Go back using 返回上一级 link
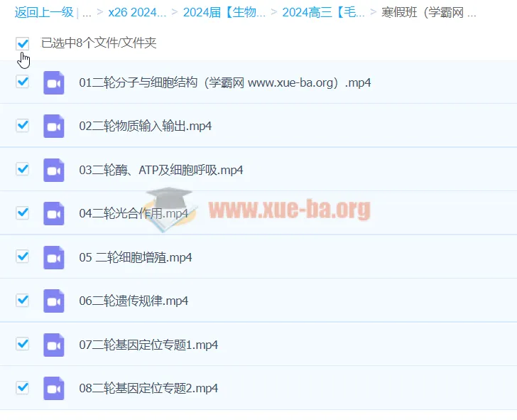The image size is (517, 420). (x=43, y=12)
